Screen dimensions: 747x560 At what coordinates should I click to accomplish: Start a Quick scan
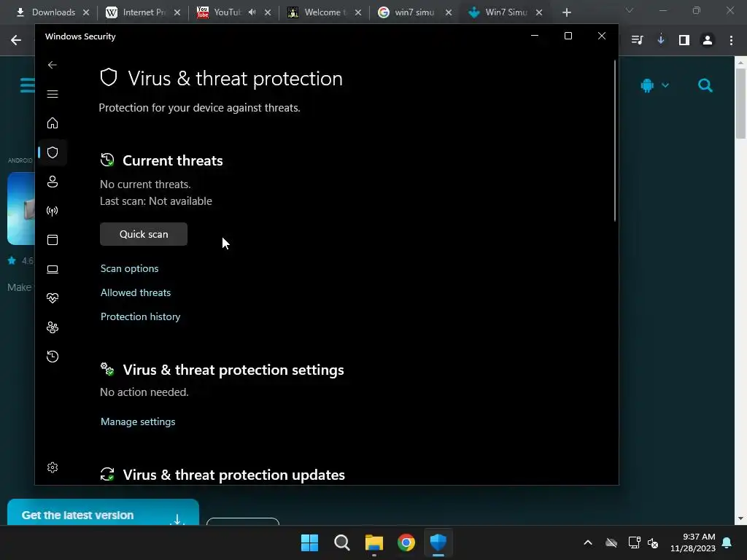pyautogui.click(x=144, y=234)
